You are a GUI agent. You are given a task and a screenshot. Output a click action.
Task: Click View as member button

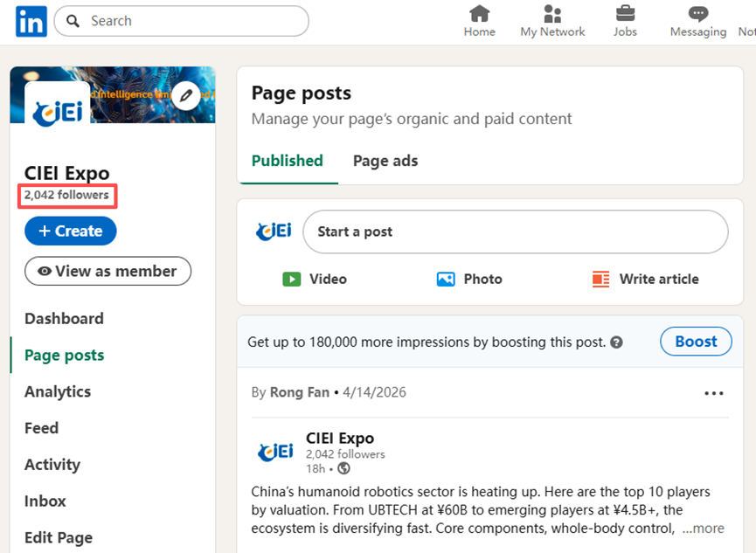[108, 271]
